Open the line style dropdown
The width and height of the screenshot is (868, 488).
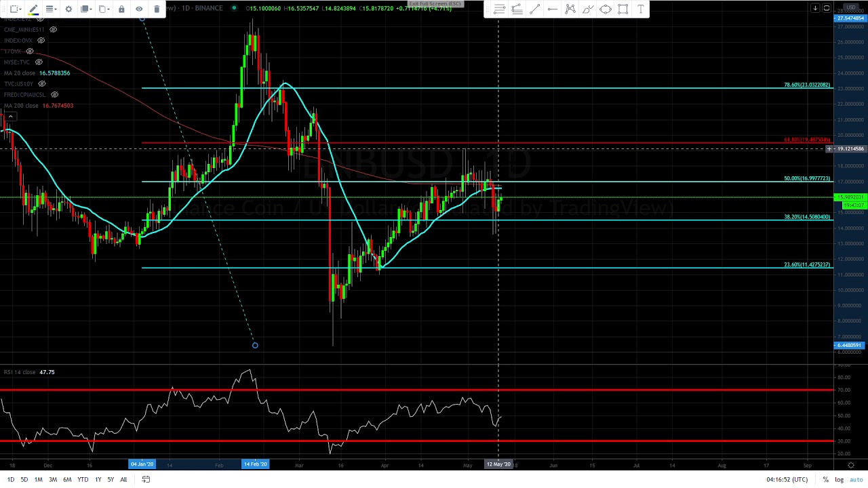point(50,9)
